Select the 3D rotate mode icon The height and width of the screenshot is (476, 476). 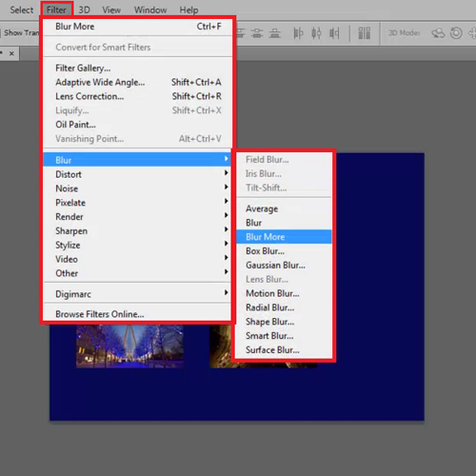(438, 33)
